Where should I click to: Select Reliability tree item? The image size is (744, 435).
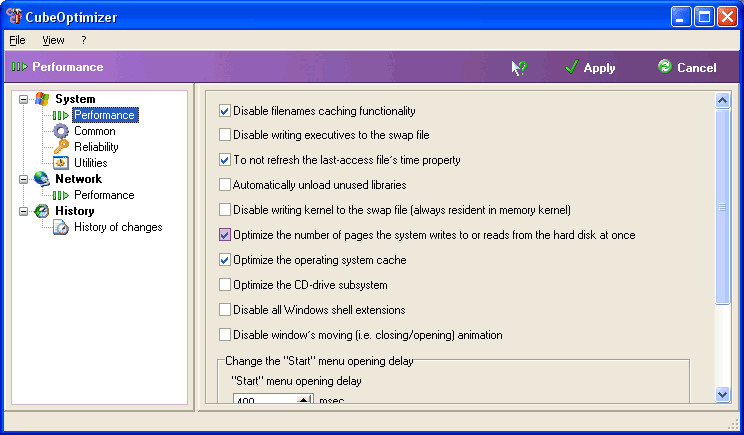click(x=96, y=147)
